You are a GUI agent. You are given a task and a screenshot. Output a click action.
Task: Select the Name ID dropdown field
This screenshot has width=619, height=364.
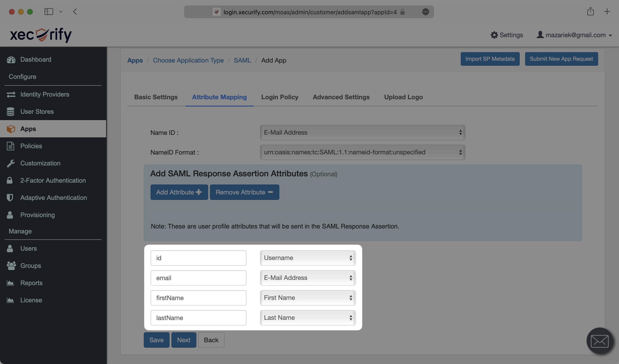(x=362, y=132)
